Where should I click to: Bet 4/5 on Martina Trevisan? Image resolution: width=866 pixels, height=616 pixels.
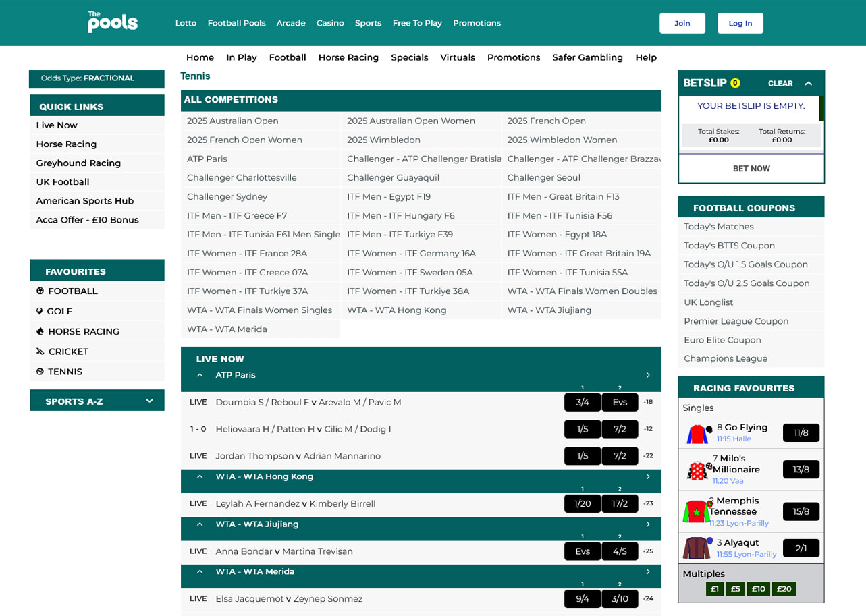coord(620,551)
